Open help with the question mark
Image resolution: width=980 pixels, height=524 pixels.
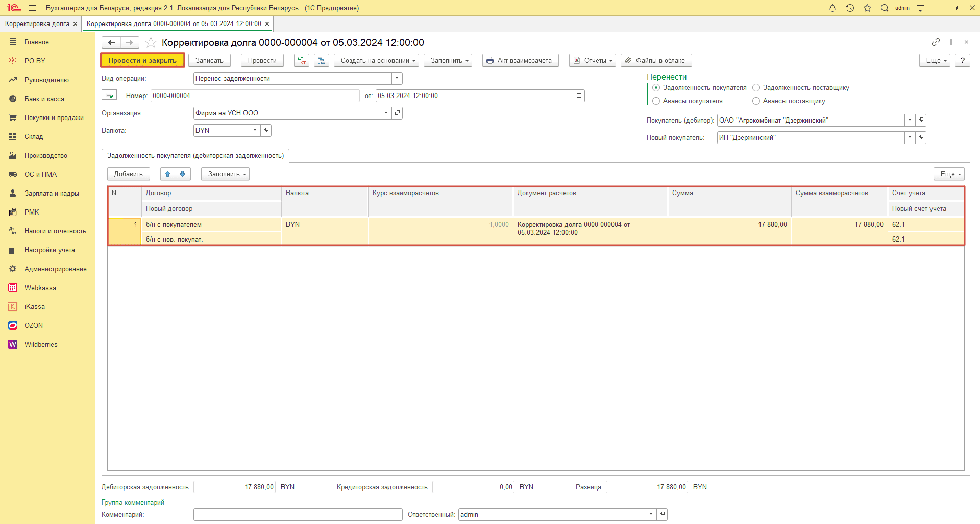coord(962,60)
